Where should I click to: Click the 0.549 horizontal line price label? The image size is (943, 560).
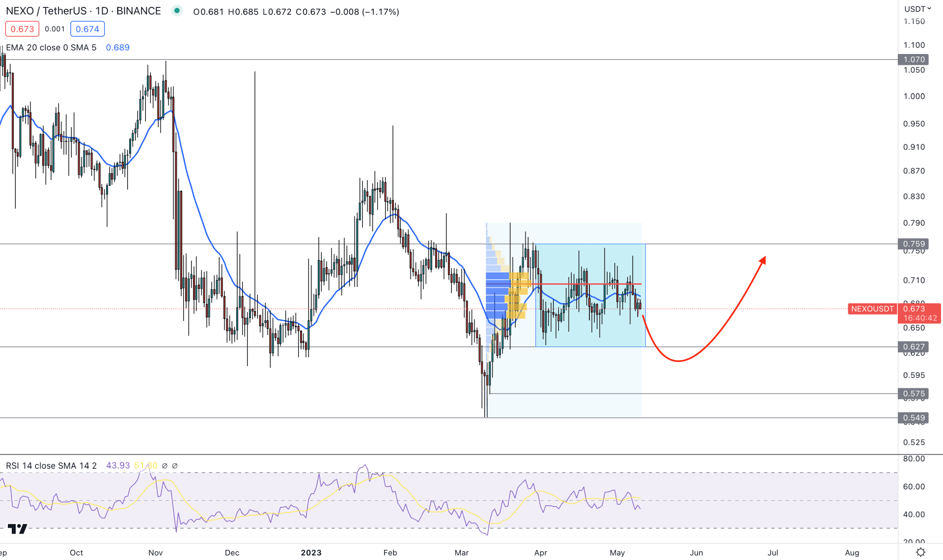tap(914, 418)
